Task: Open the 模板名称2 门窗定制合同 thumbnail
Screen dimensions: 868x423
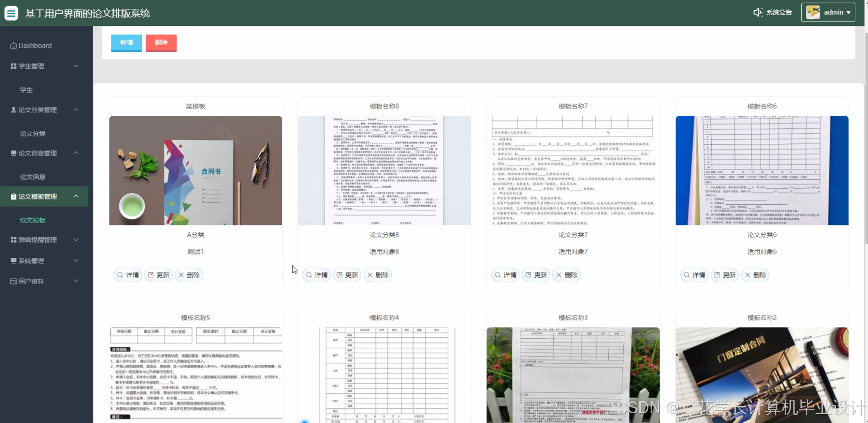Action: tap(762, 375)
